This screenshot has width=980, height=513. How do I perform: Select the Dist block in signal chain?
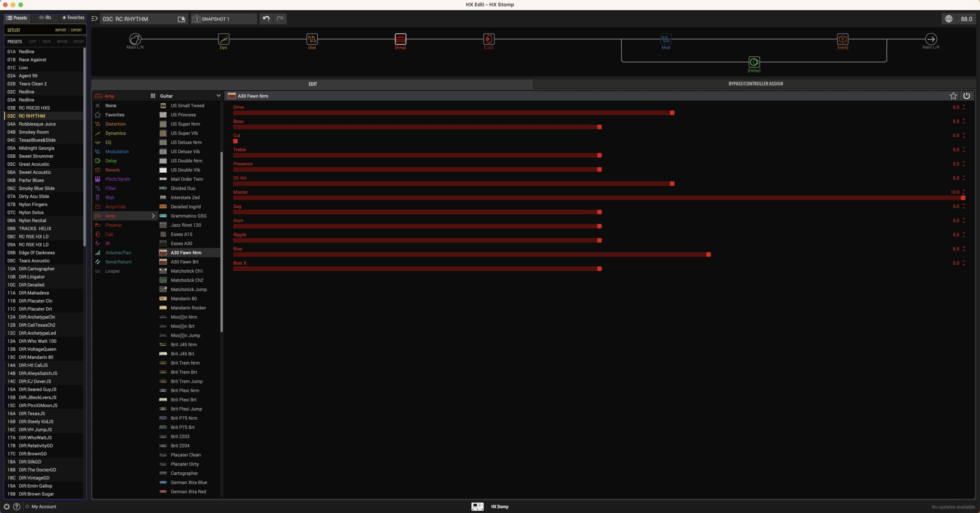click(312, 39)
